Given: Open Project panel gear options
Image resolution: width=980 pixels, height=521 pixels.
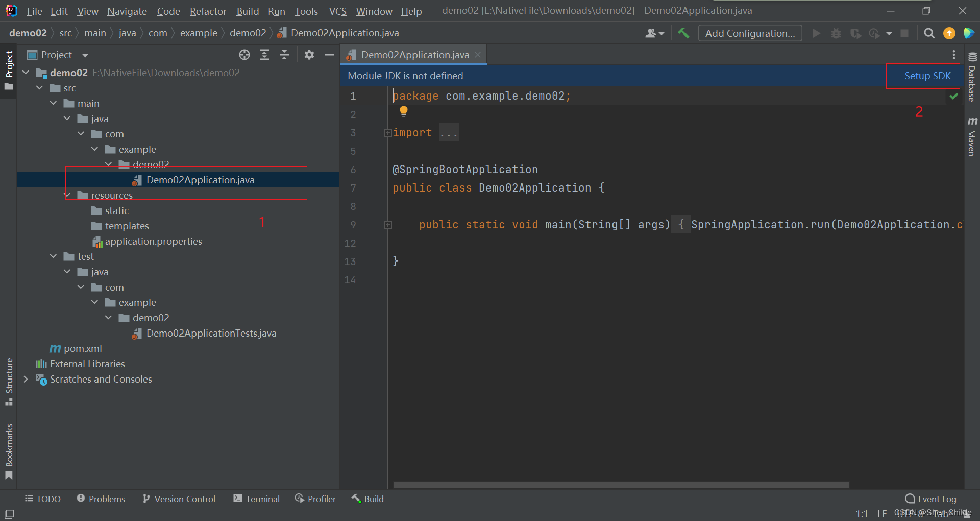Looking at the screenshot, I should coord(309,55).
